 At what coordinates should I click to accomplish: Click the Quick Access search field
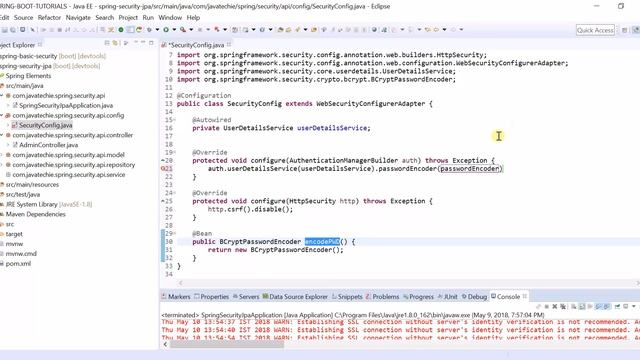pos(595,30)
